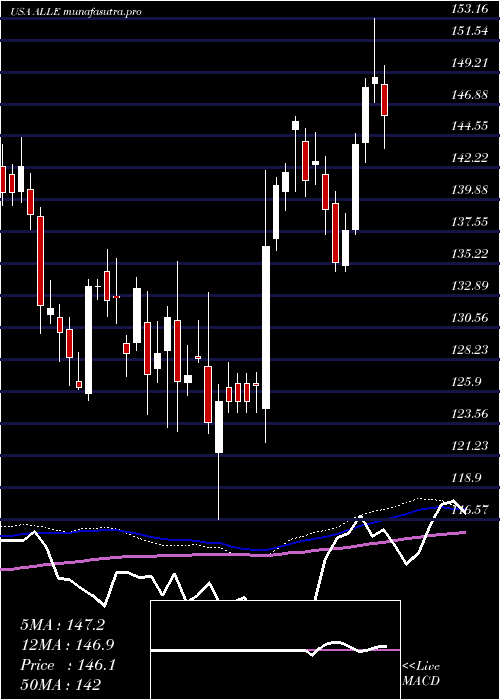This screenshot has height=700, width=500.
Task: Click the 121.23 price axis label
Action: click(x=469, y=445)
